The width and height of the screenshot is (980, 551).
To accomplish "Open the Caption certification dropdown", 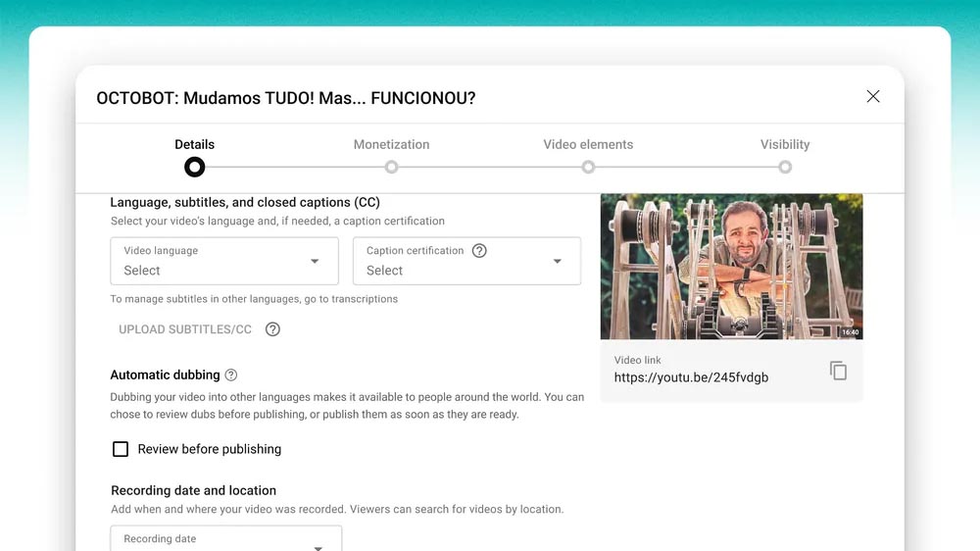I will point(466,261).
